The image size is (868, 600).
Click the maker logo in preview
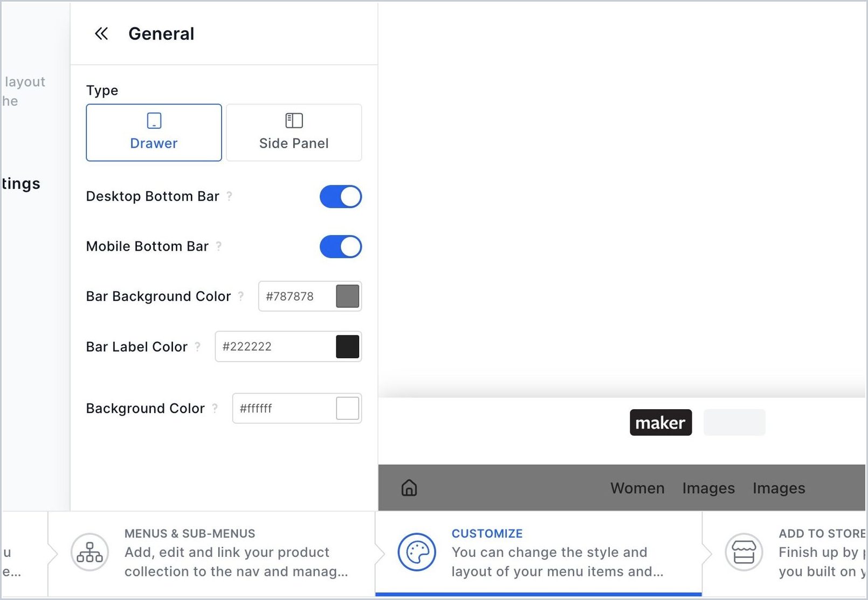pos(660,423)
